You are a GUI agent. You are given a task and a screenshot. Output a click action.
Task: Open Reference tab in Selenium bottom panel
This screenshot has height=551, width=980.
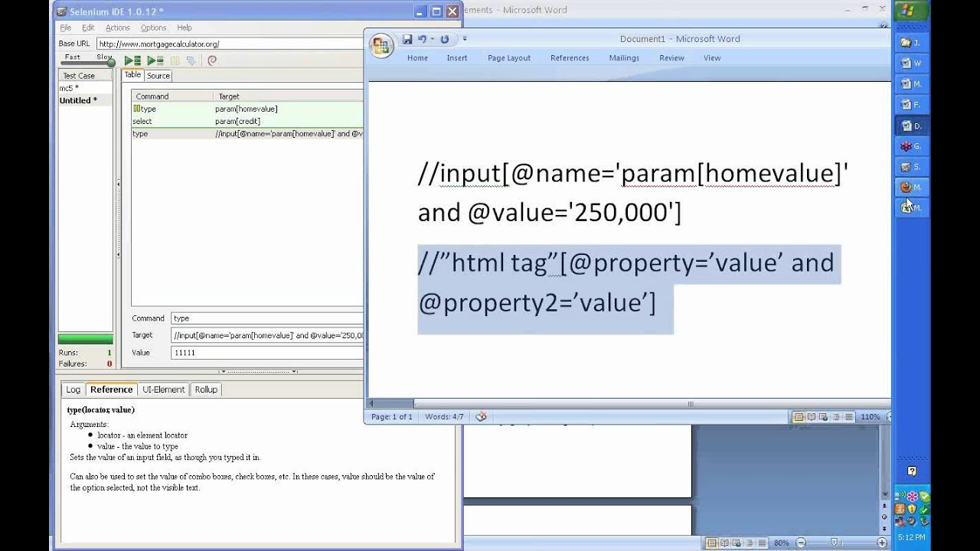pos(111,390)
